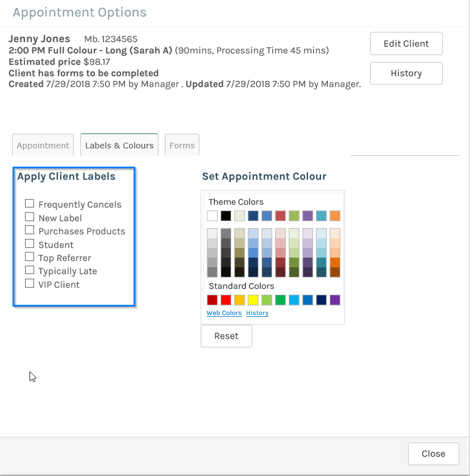The width and height of the screenshot is (470, 476).
Task: Open the Forms tab
Action: point(181,144)
